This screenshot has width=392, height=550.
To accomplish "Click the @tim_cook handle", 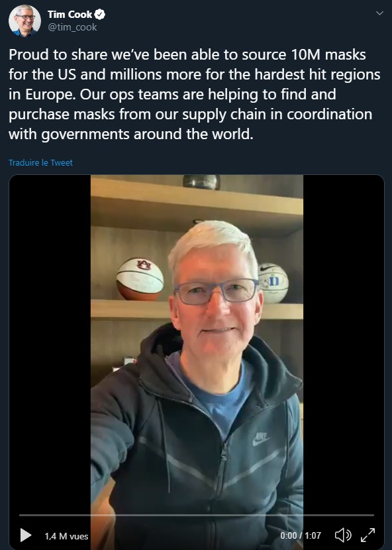I will [x=72, y=27].
